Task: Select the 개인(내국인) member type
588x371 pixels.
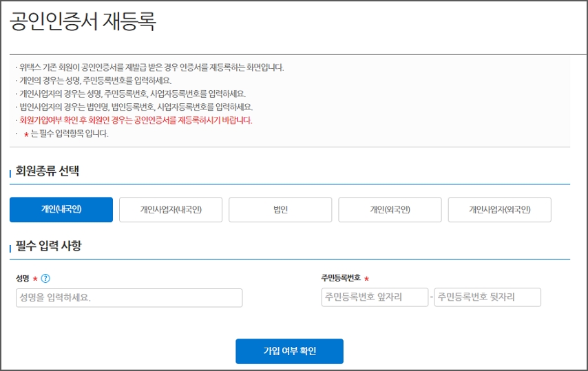Action: 61,209
